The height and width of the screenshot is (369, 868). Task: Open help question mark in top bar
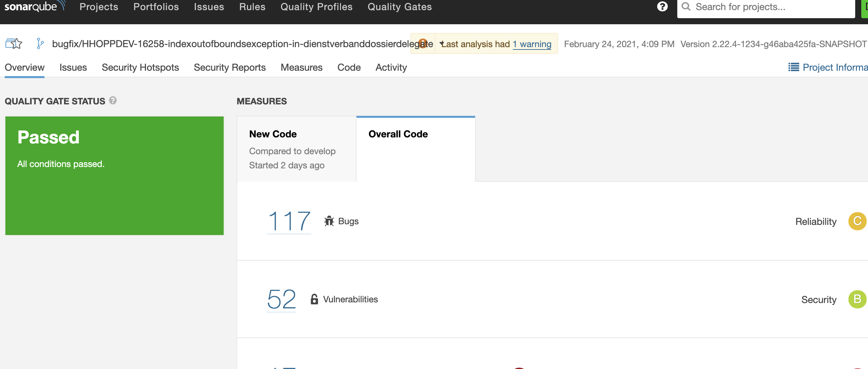pos(662,7)
